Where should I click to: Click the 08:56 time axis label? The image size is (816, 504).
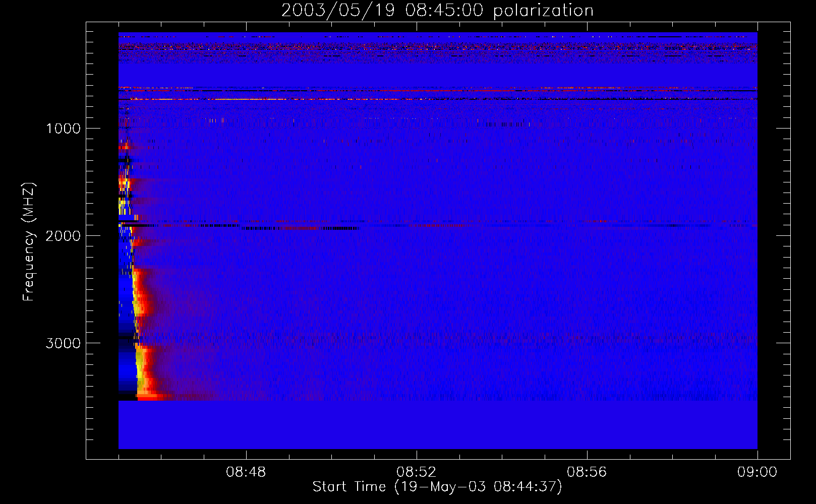click(x=587, y=472)
